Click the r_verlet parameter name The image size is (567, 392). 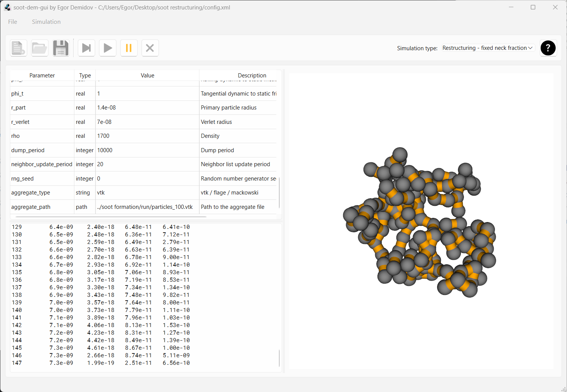click(x=20, y=122)
